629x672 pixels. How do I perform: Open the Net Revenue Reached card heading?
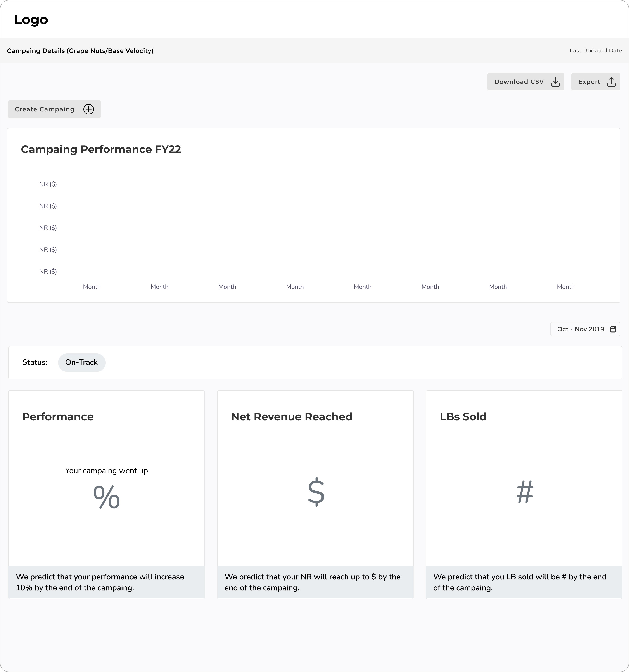point(291,417)
